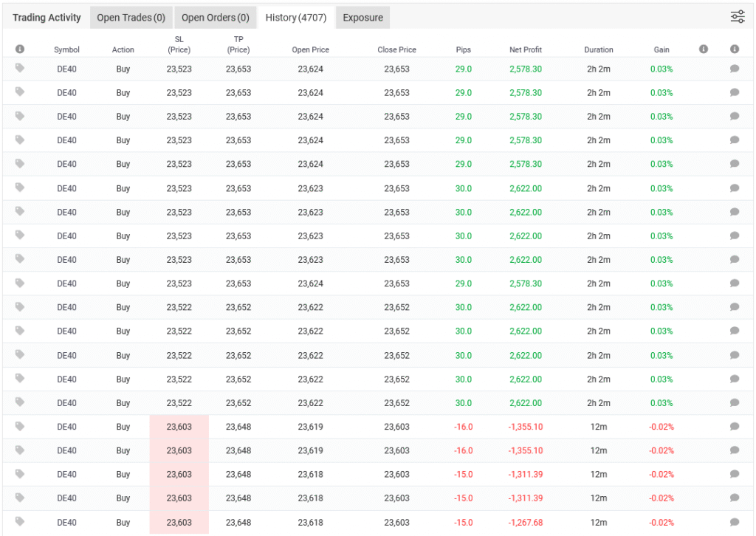Click the info icon right of Gain header
The height and width of the screenshot is (536, 756).
coord(704,49)
